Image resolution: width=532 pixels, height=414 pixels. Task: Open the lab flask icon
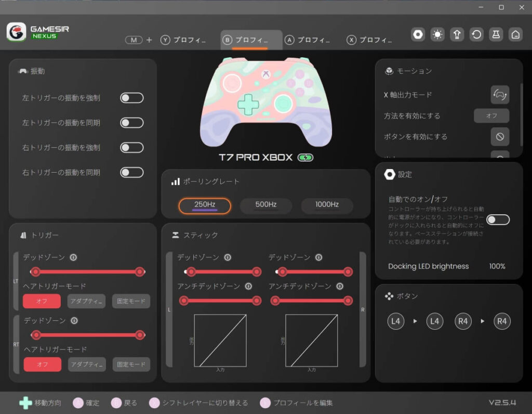click(496, 34)
